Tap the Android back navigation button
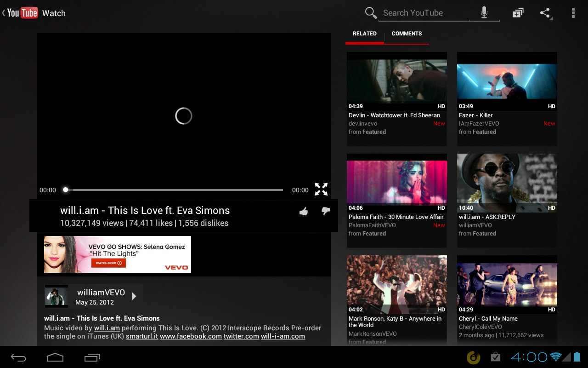Viewport: 588px width, 368px height. (18, 357)
